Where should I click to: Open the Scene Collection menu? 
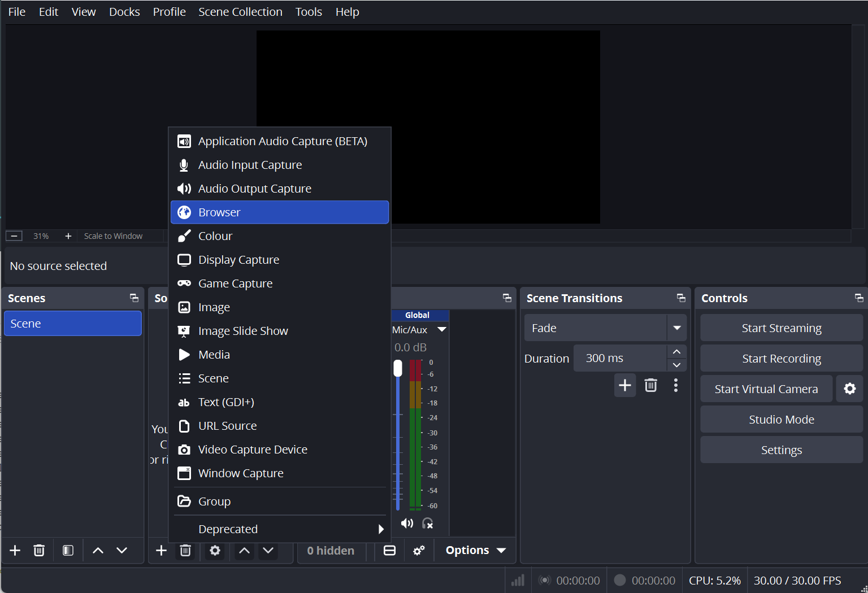click(x=240, y=11)
